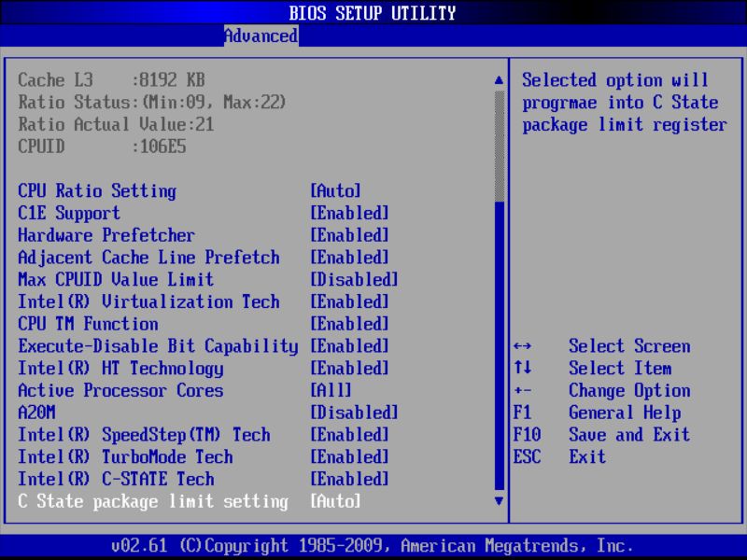Select Intel(R) SpeedStep(TM) Tech label
747x560 pixels.
click(x=144, y=435)
